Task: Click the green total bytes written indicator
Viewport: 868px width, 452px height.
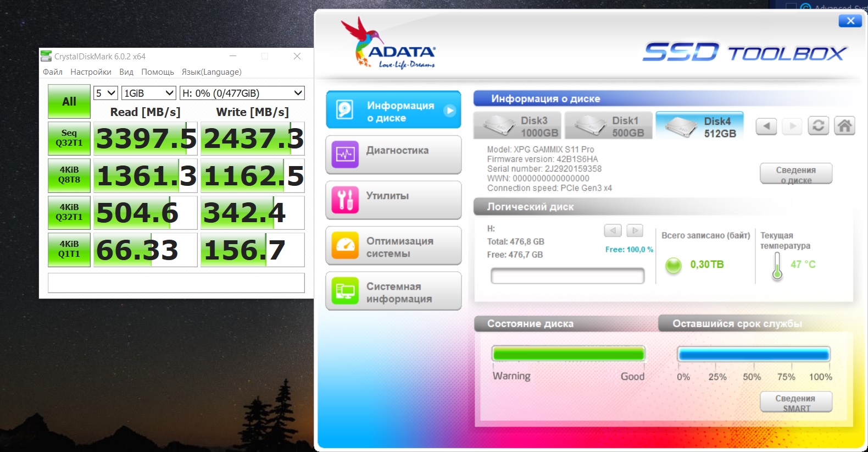Action: (673, 266)
